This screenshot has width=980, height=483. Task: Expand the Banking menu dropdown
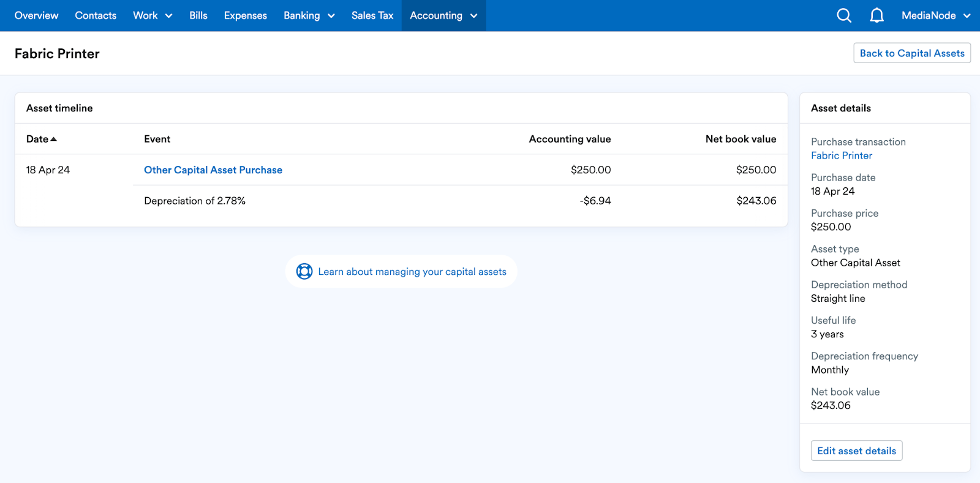309,15
